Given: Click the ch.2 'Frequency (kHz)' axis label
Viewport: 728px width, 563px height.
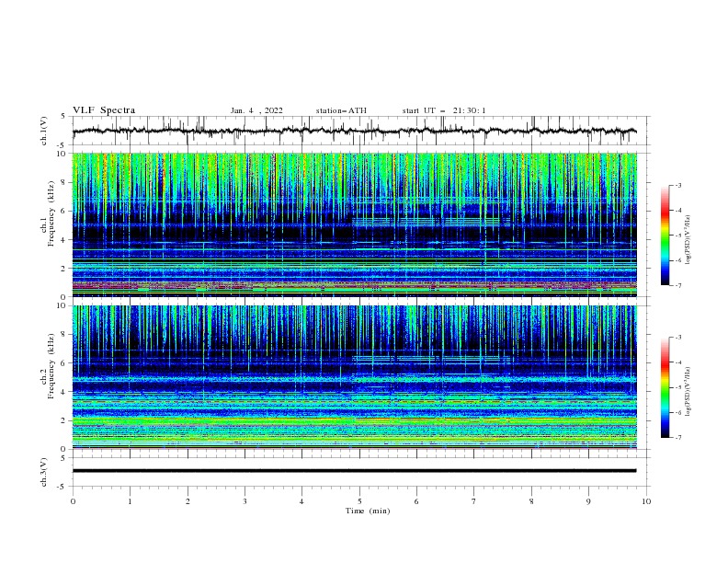Looking at the screenshot, I should point(51,366).
